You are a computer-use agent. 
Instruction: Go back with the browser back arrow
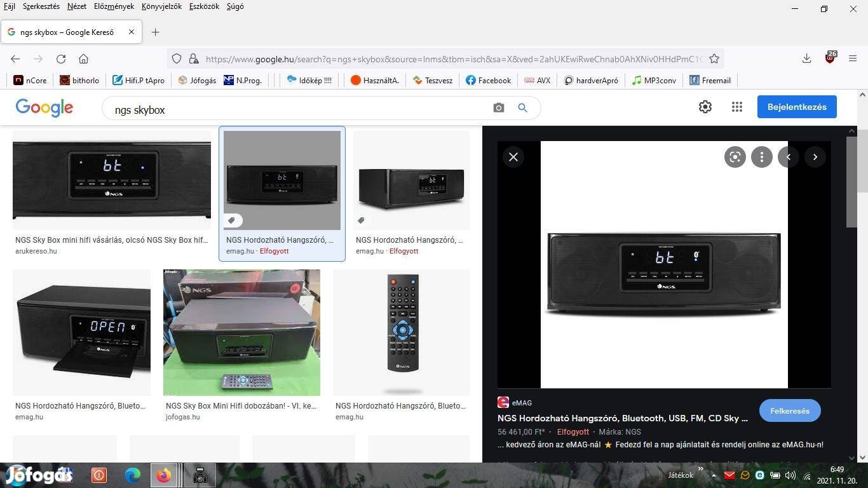15,58
